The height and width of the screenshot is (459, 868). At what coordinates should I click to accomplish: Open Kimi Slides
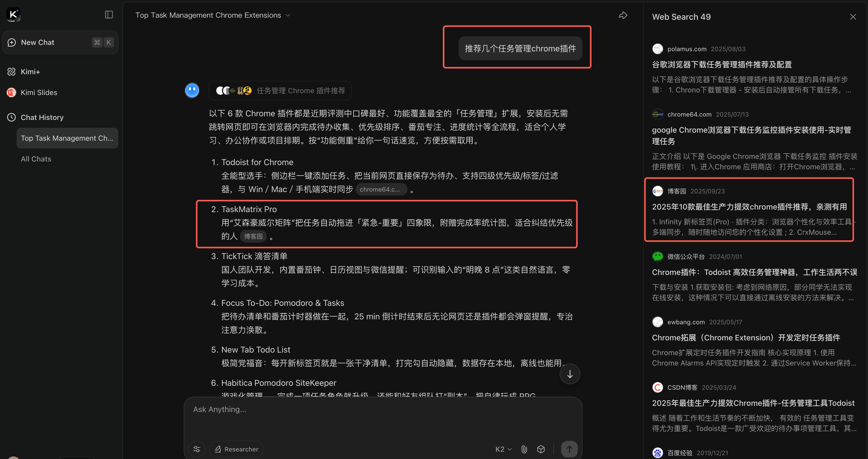coord(39,92)
